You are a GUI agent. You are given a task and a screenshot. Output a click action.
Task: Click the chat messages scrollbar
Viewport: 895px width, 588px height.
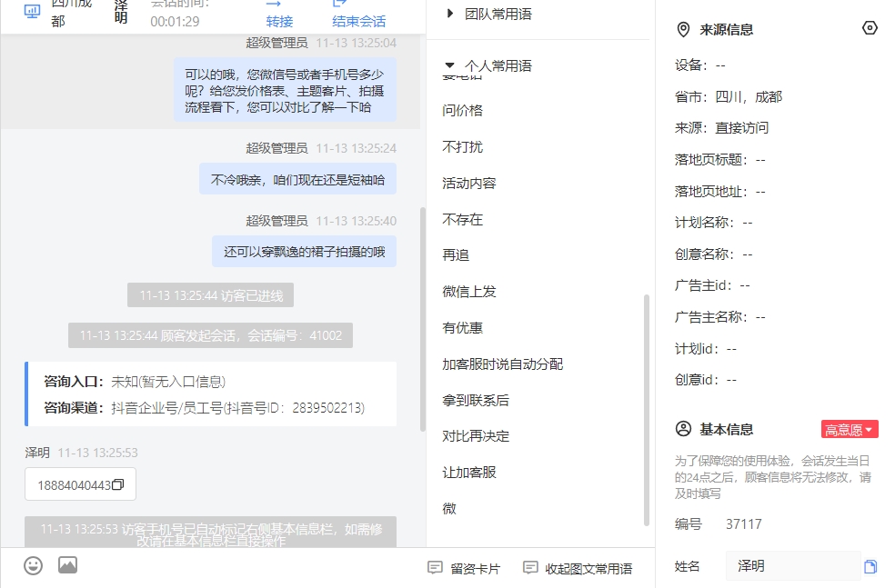click(x=423, y=319)
